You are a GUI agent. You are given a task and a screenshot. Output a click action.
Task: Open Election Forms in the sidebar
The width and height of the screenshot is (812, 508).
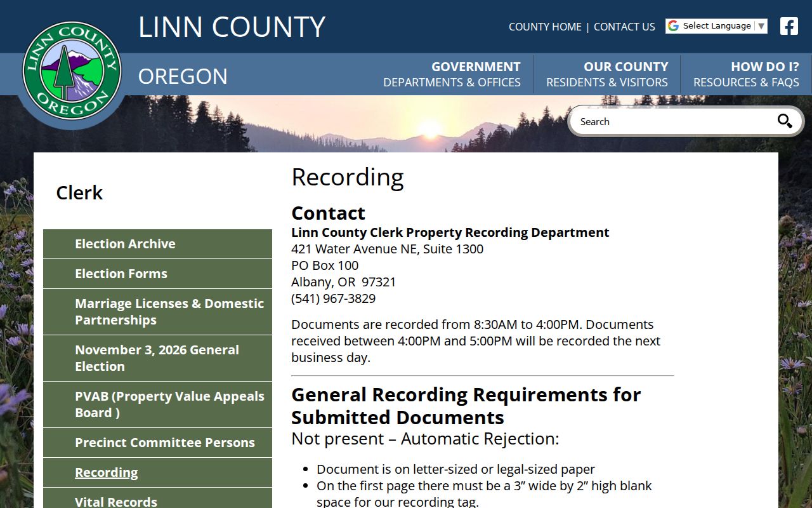157,274
